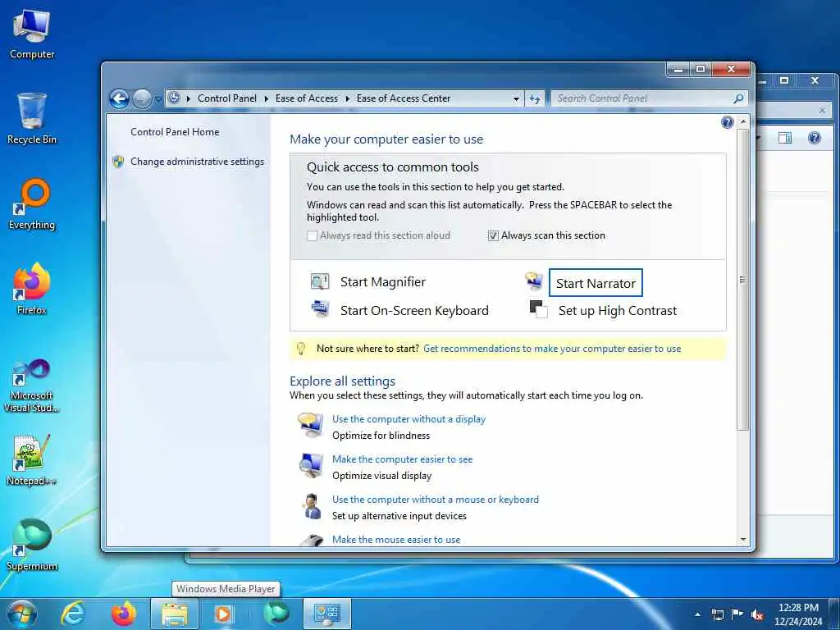Click the 'Make the computer easier to see' icon
The height and width of the screenshot is (630, 840).
coord(311,465)
